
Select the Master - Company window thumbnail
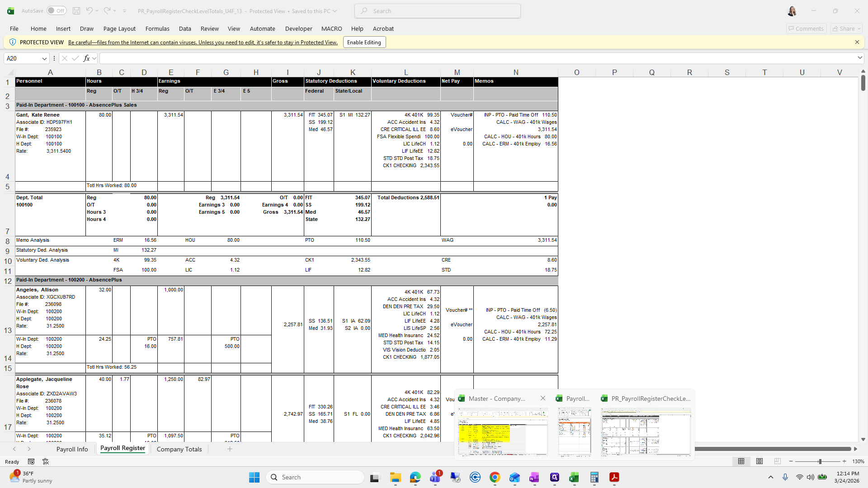[x=503, y=432]
